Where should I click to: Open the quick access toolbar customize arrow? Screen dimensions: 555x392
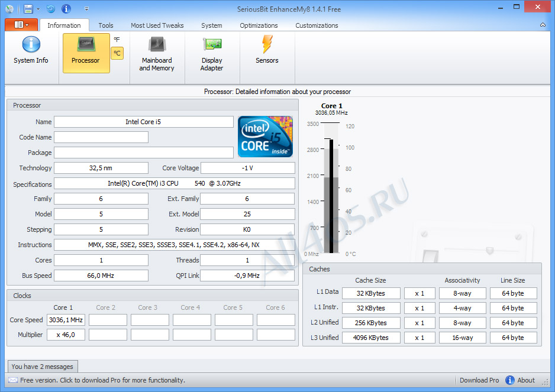[x=87, y=9]
